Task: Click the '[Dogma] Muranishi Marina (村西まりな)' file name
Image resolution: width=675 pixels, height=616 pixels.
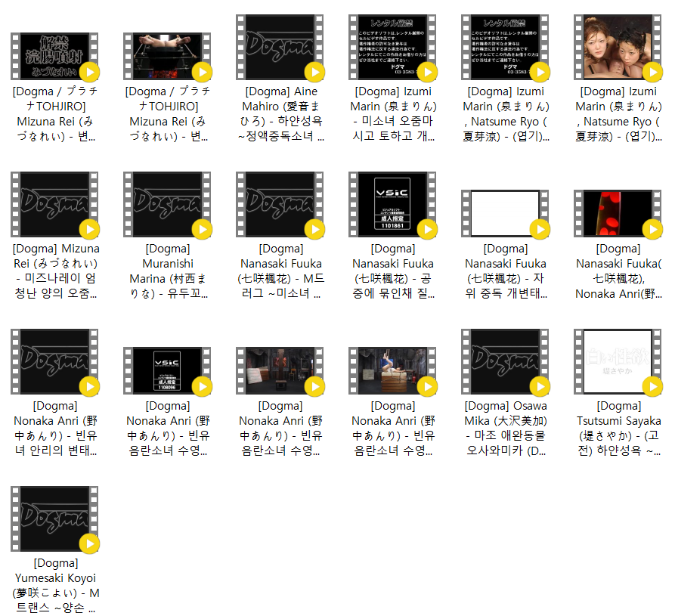Action: point(168,271)
